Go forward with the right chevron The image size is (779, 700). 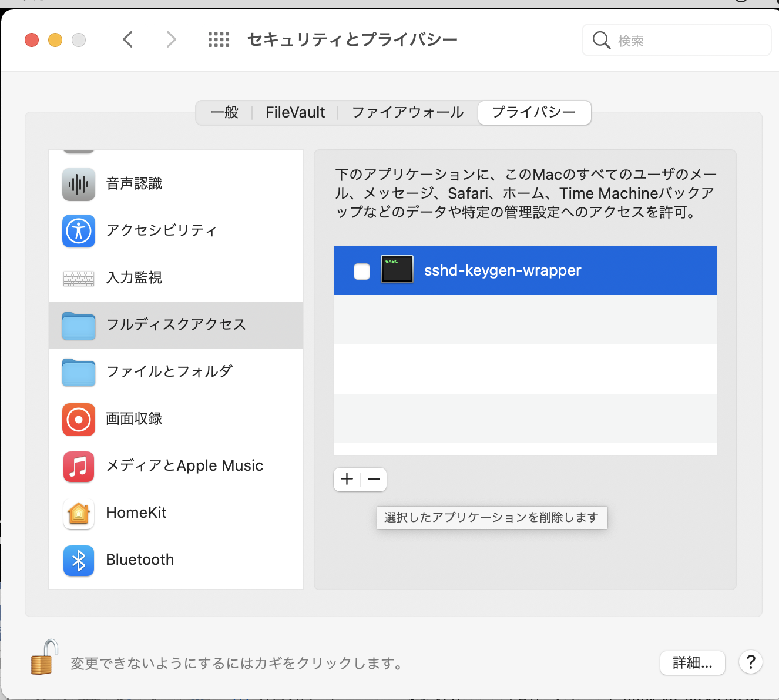(x=171, y=39)
